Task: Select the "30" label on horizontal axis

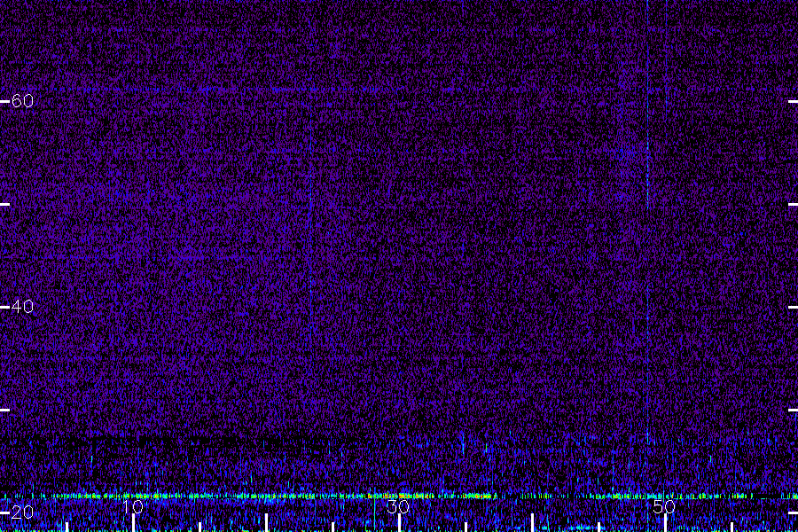Action: (398, 506)
